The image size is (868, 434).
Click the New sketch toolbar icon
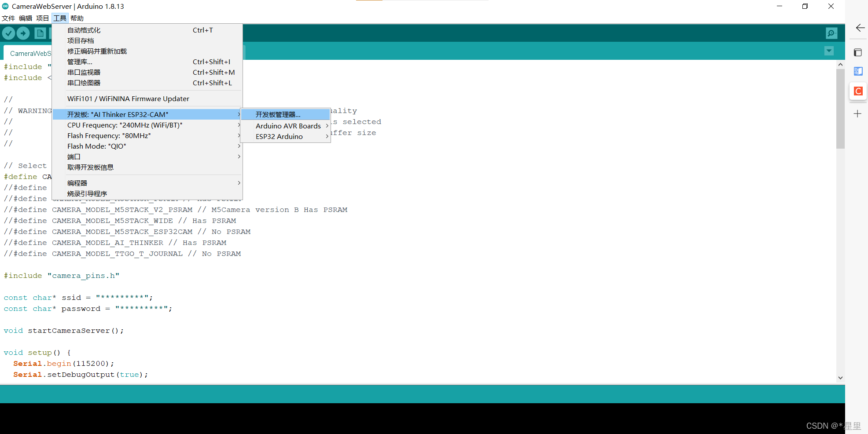tap(40, 33)
